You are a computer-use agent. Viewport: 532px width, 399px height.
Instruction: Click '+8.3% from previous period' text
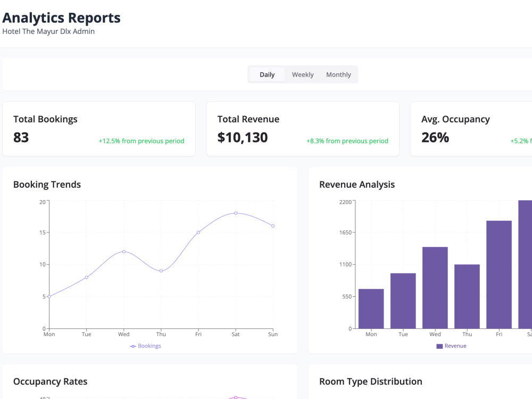click(x=347, y=141)
